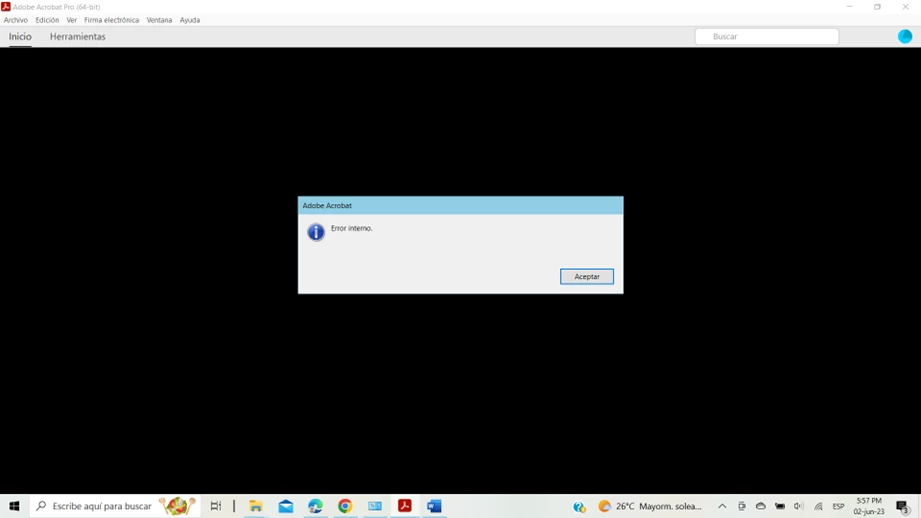Open the notification center icon
Screen dimensions: 921x518
pyautogui.click(x=903, y=506)
